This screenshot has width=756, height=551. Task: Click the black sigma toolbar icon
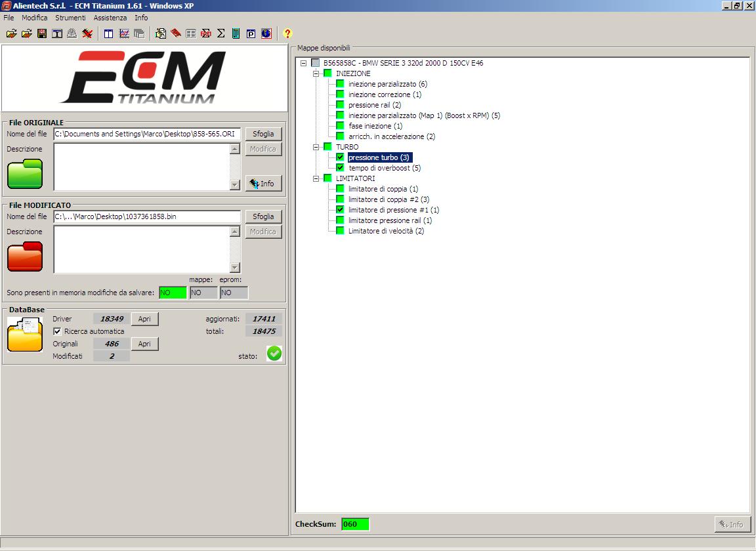pos(220,33)
